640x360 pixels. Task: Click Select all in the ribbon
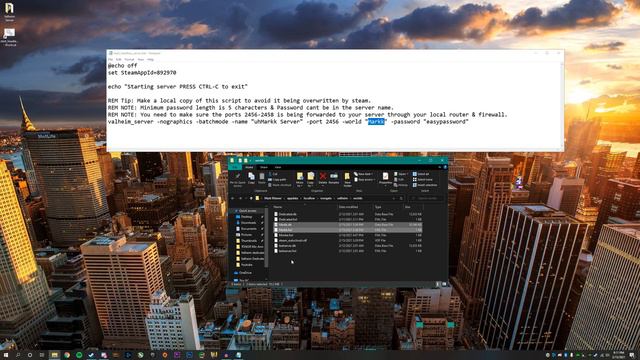[x=421, y=174]
